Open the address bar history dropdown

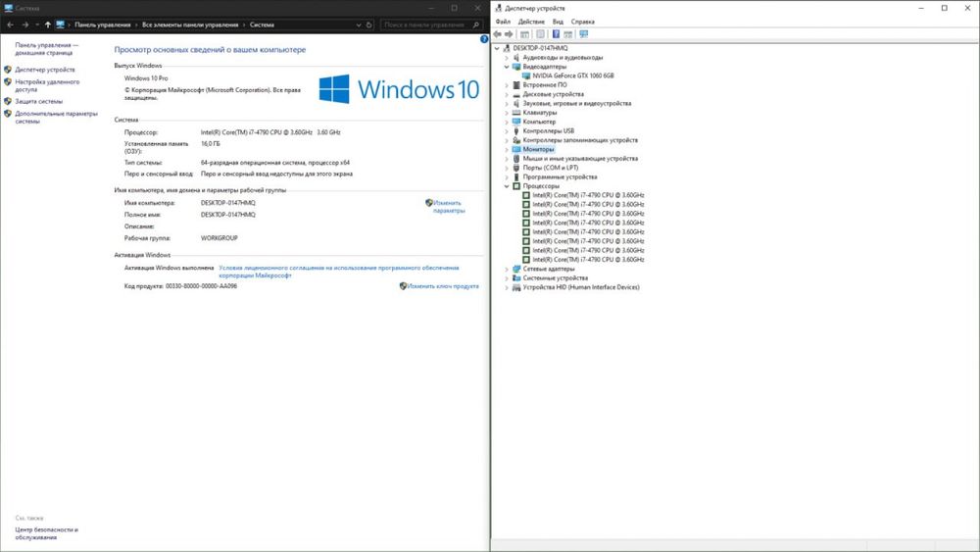coord(359,25)
